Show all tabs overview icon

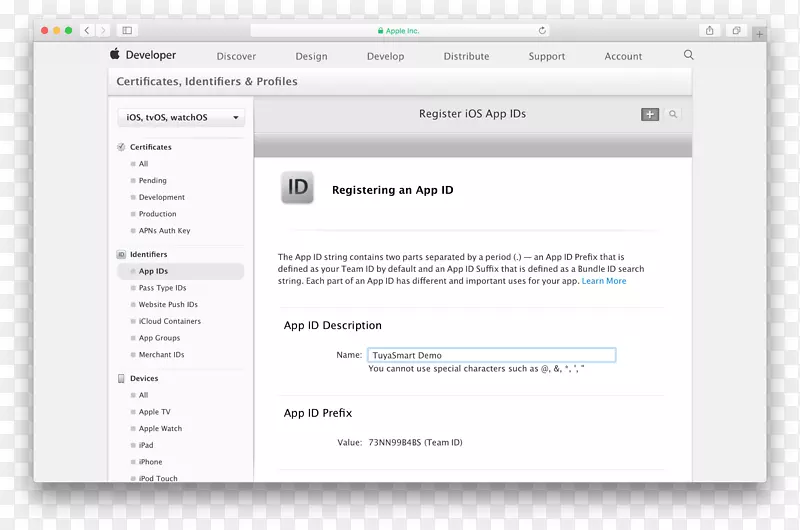coord(736,31)
